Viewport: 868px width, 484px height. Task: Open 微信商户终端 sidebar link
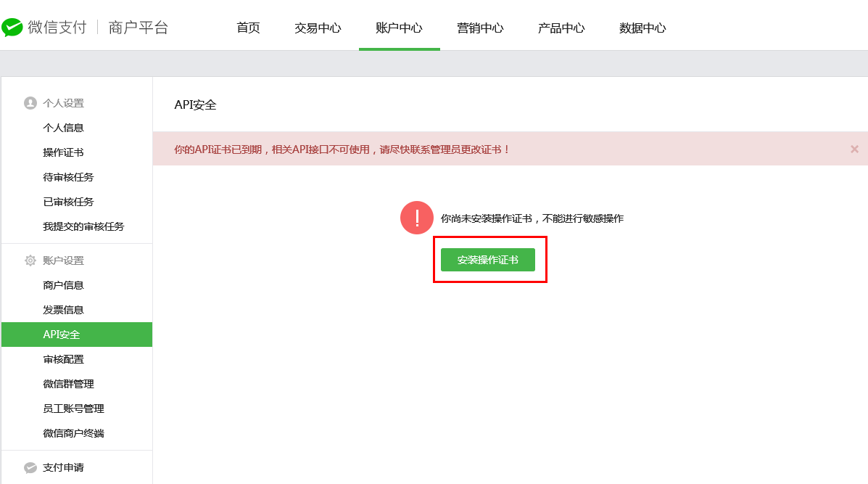(73, 433)
